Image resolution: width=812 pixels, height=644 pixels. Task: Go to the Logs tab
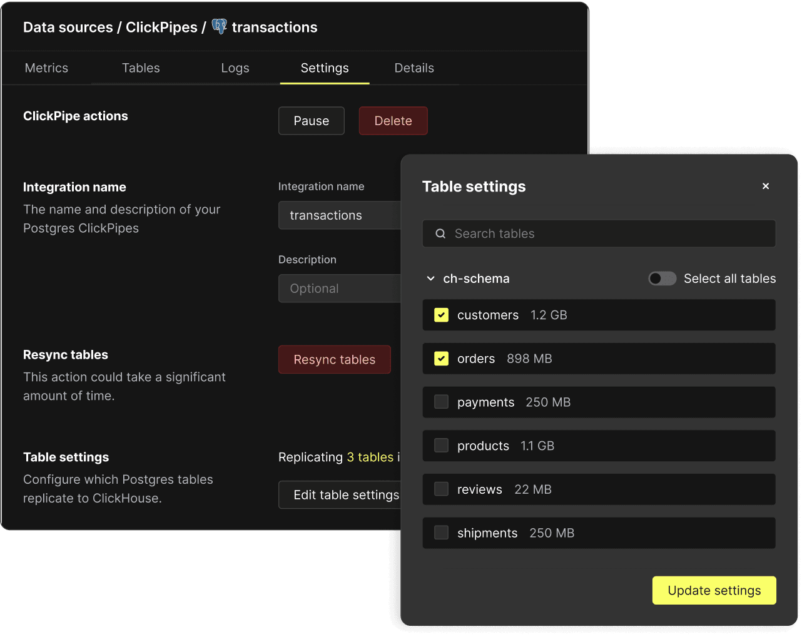pos(235,68)
